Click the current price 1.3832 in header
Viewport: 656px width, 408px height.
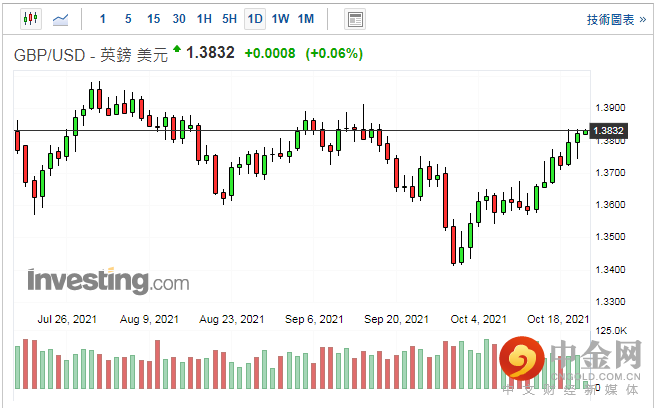[x=210, y=53]
